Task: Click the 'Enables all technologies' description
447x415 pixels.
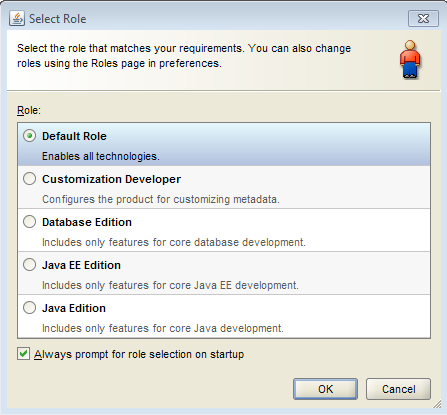Action: click(101, 156)
